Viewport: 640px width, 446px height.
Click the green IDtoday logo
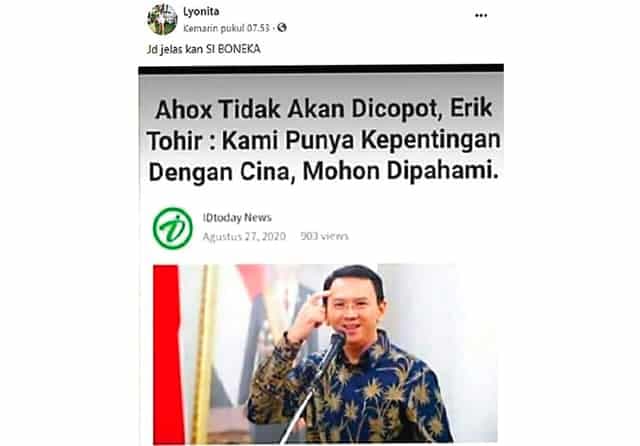point(173,228)
